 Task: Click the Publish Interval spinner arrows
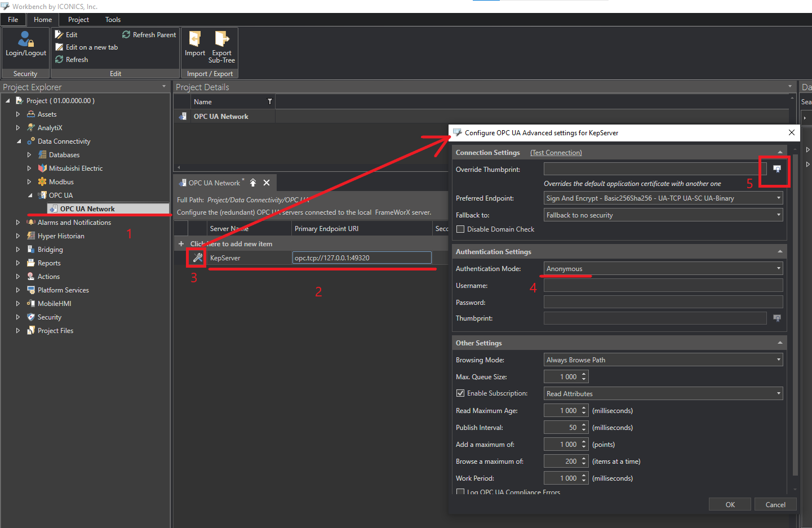point(584,428)
